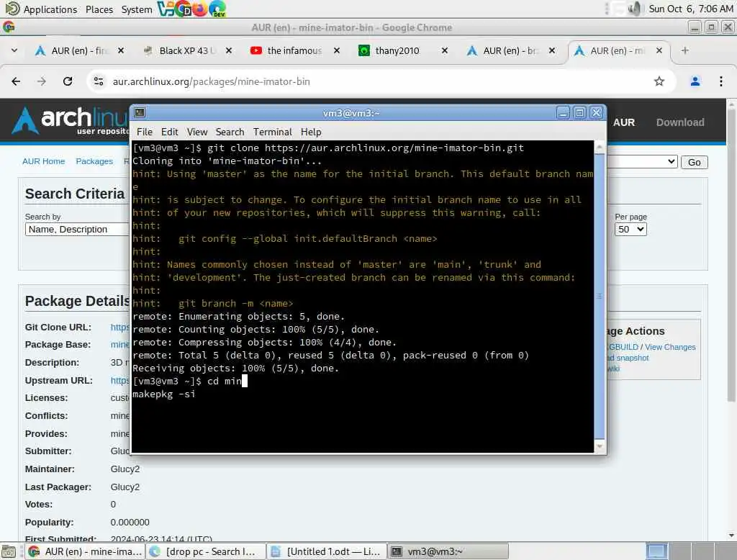Click Maintainer value 'Glucy2'

tap(125, 469)
